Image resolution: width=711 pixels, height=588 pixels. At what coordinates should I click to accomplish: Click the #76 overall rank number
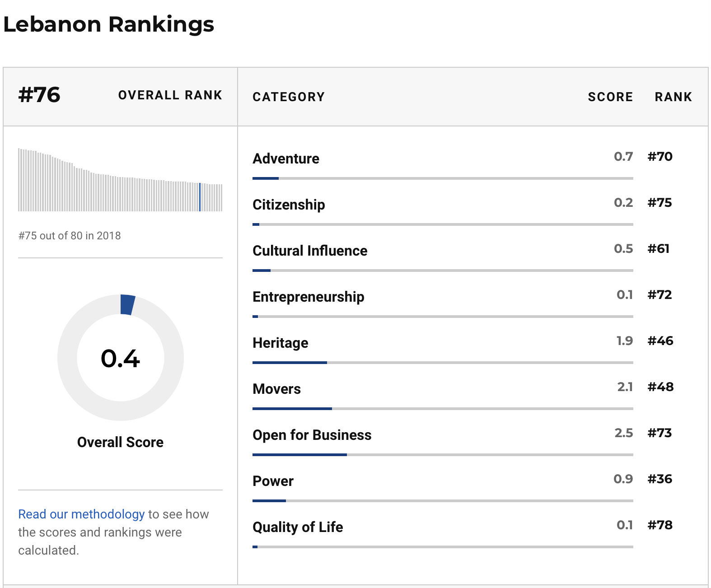click(39, 95)
